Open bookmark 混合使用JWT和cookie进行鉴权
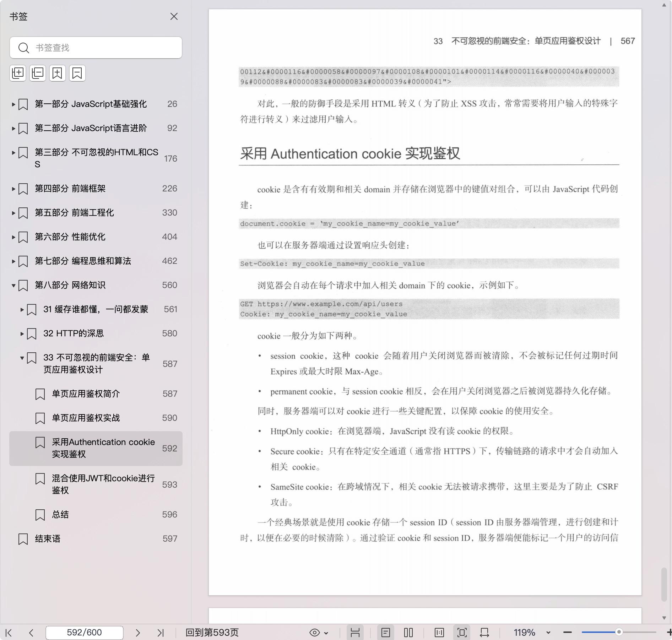The height and width of the screenshot is (640, 672). (103, 484)
